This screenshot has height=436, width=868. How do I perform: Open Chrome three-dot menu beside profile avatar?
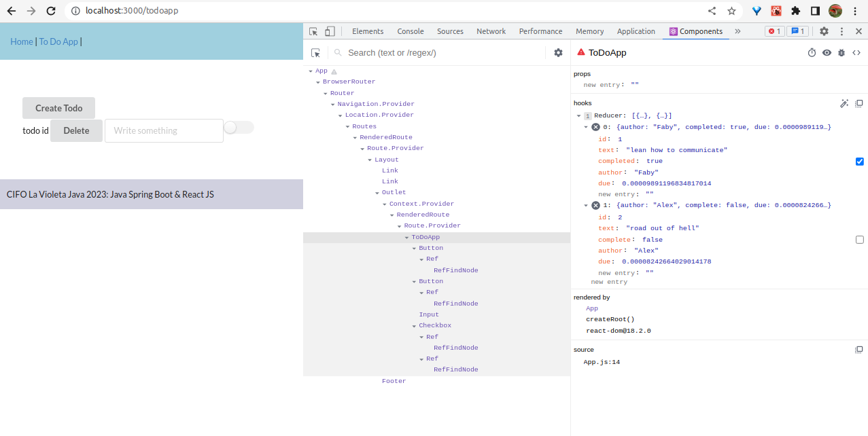point(854,11)
